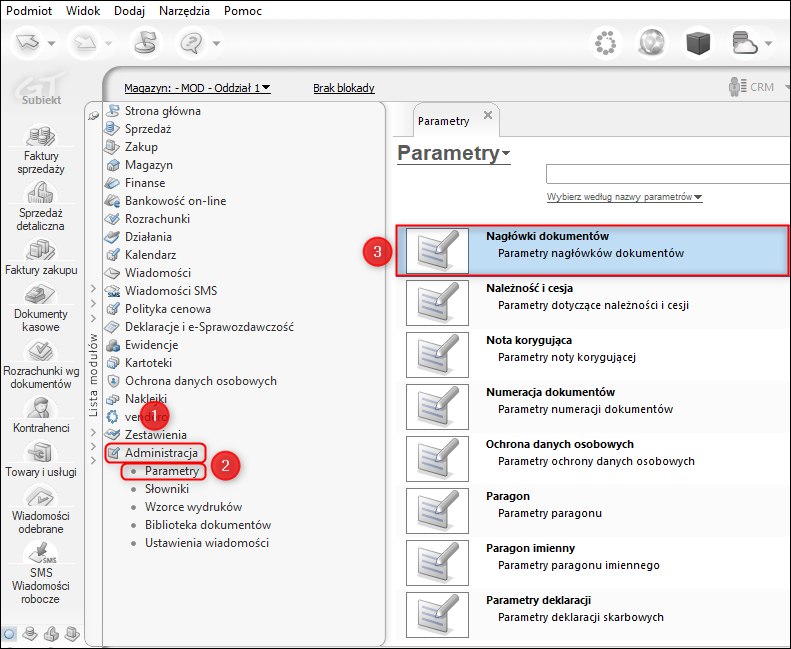Click the pin icon above Lista modułów
This screenshot has width=791, height=649.
point(93,116)
